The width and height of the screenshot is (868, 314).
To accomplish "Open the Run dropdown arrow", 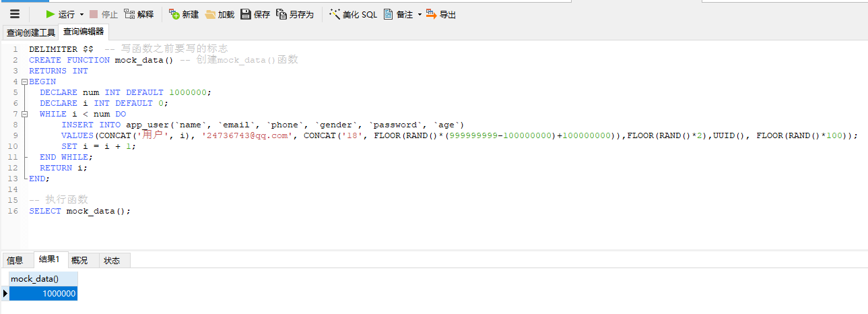I will tap(81, 14).
